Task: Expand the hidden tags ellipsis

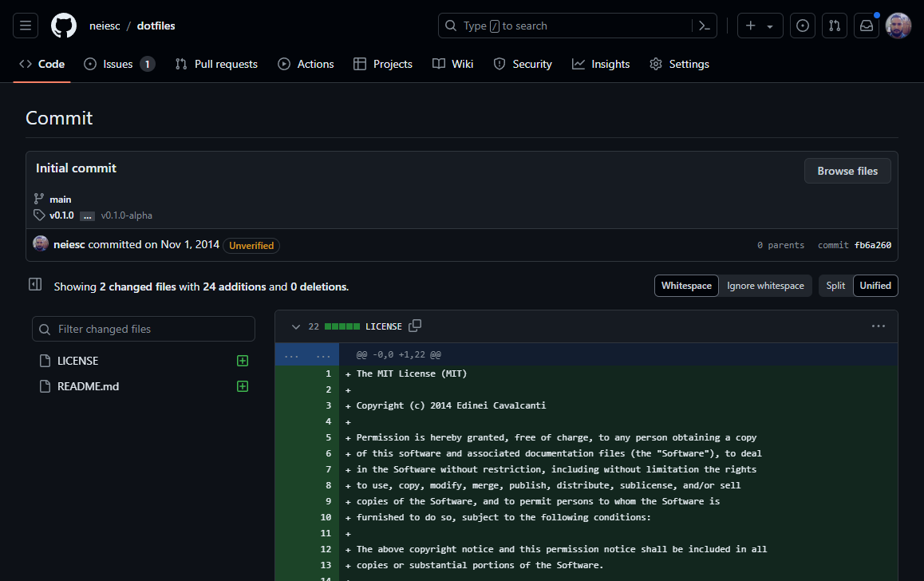Action: tap(87, 215)
